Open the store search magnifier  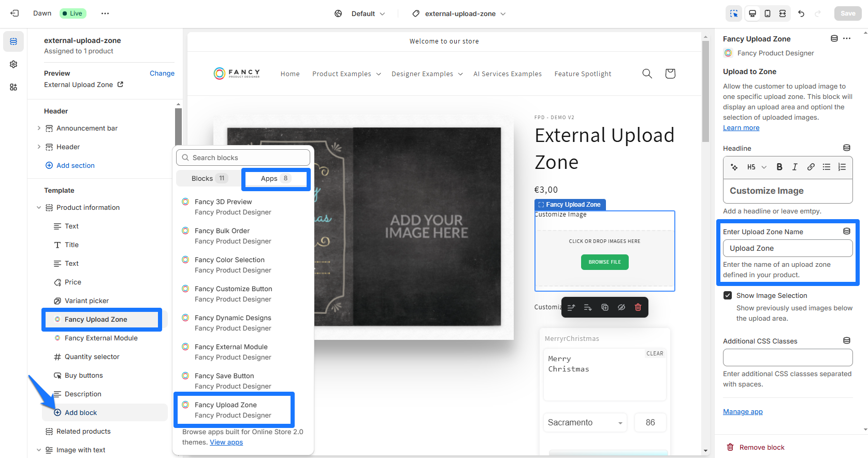[647, 74]
